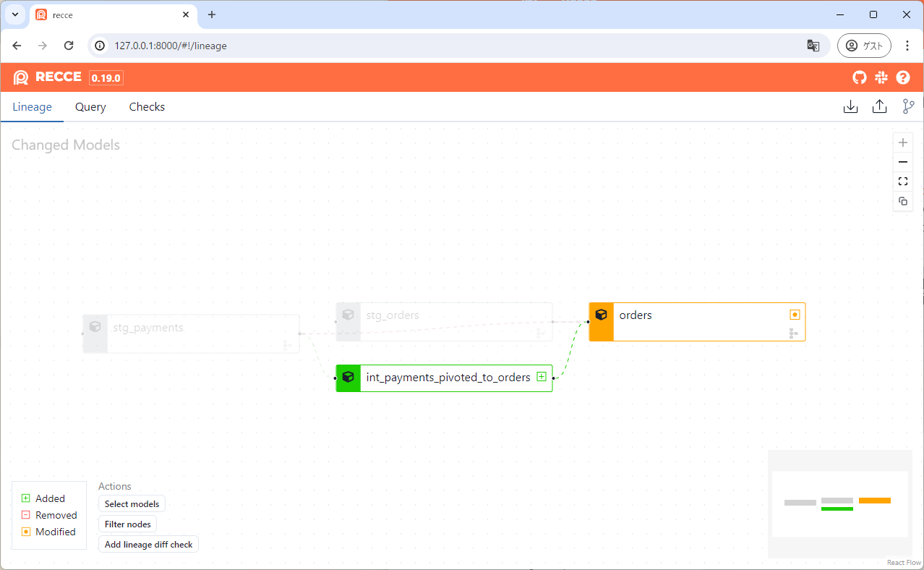Select the stg_orders model node
The width and height of the screenshot is (924, 570).
click(444, 321)
